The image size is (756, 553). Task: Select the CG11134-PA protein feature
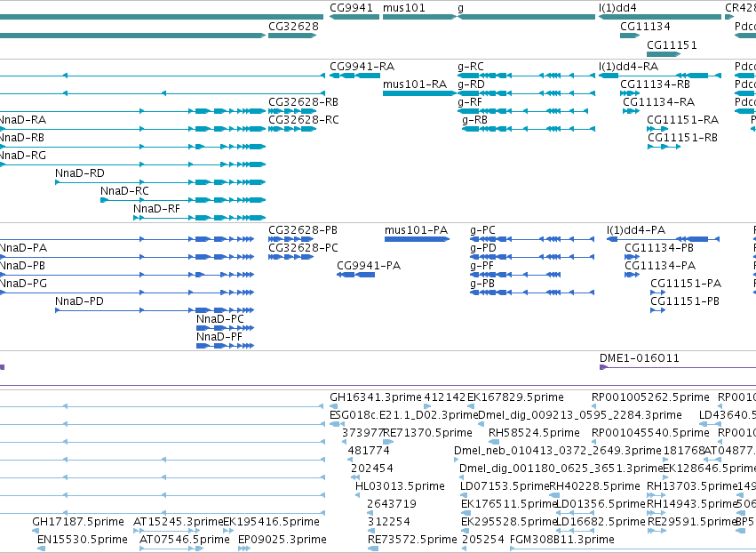pyautogui.click(x=633, y=275)
